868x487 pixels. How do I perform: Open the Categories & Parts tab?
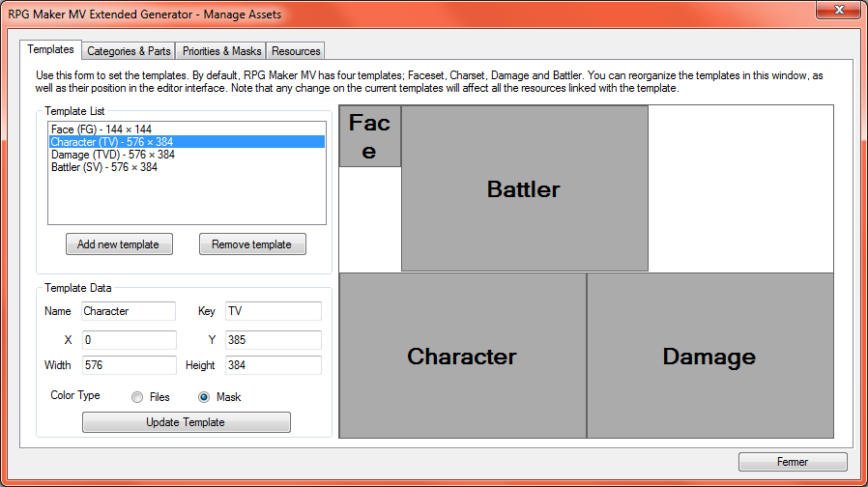(x=129, y=51)
